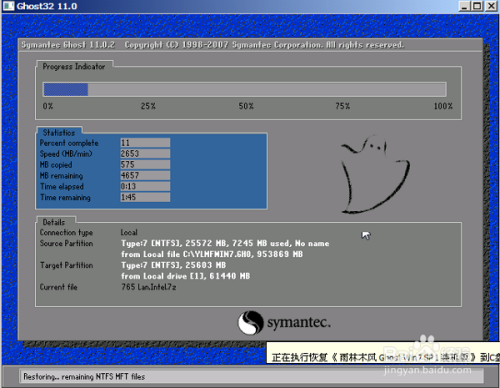Screen dimensions: 500x388
Task: Click the Progress Indicator group label
Action: click(x=74, y=66)
